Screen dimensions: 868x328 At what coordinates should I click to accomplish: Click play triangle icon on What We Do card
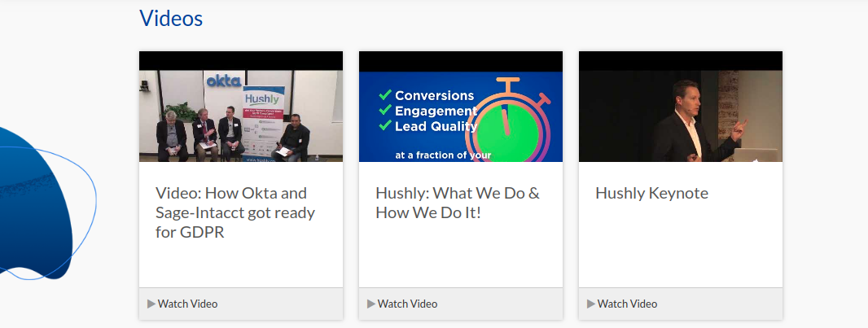point(370,304)
